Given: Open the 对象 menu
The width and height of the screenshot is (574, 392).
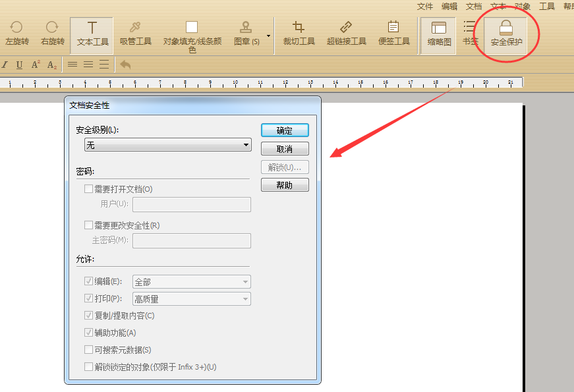Looking at the screenshot, I should (523, 6).
